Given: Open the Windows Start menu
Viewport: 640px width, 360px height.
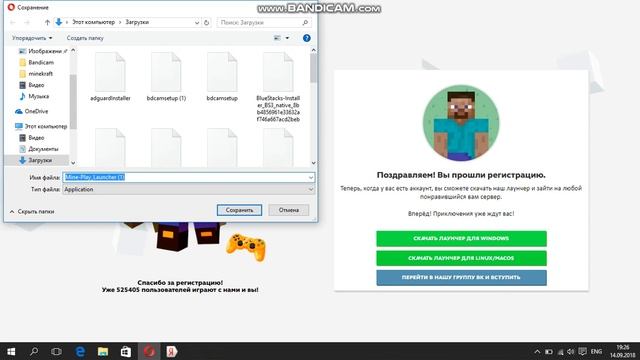Looking at the screenshot, I should point(11,351).
